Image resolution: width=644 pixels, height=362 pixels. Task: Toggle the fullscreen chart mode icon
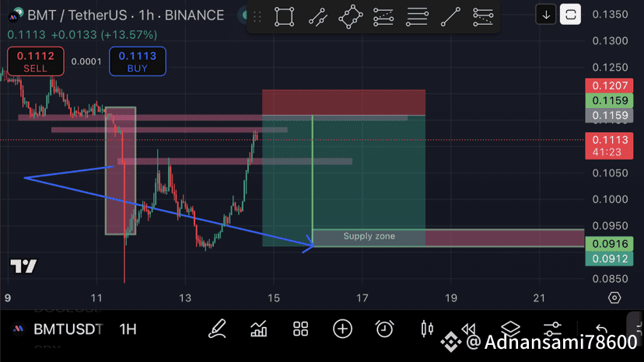pos(570,15)
